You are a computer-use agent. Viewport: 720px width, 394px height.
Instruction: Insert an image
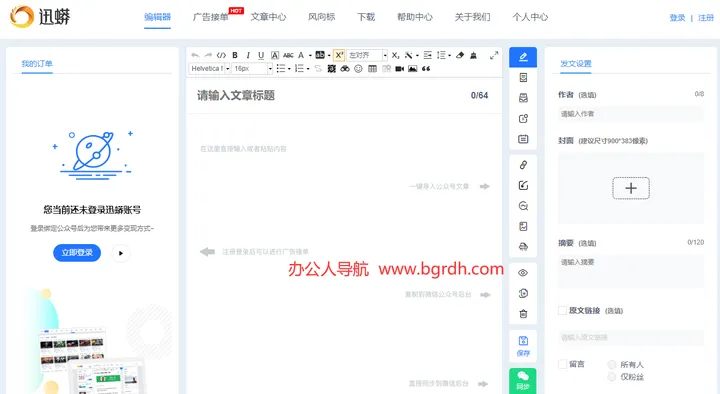413,69
